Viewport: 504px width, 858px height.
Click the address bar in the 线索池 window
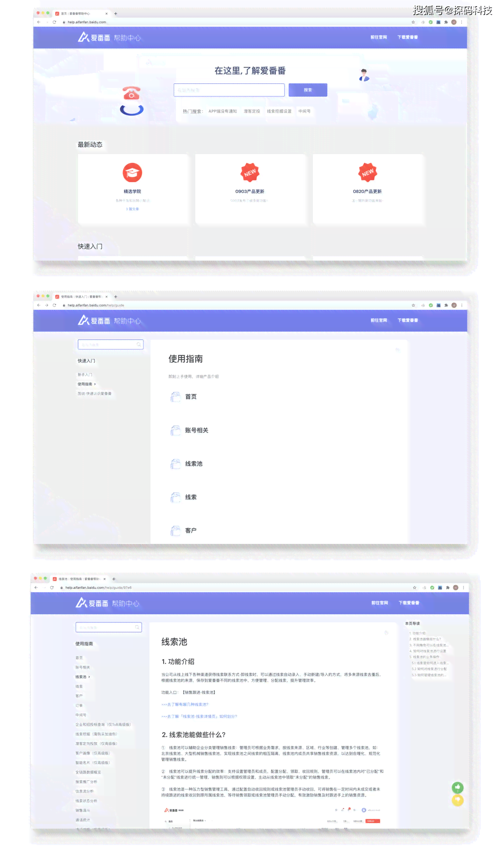[231, 588]
